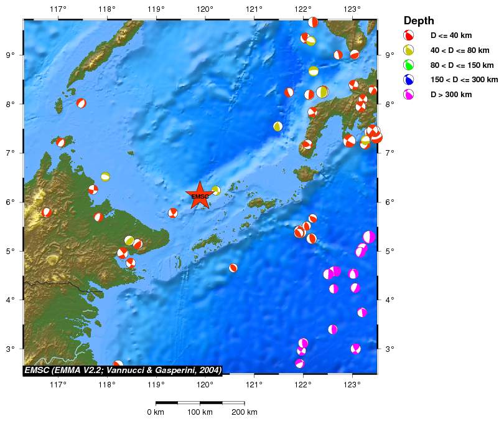Image resolution: width=504 pixels, height=421 pixels.
Task: Click the "Depth" legend title
Action: click(x=419, y=21)
